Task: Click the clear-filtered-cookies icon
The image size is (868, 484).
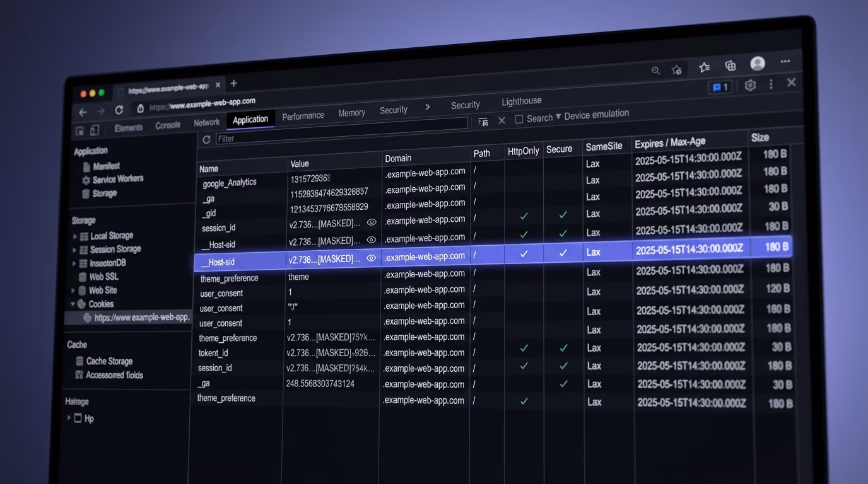Action: 483,122
